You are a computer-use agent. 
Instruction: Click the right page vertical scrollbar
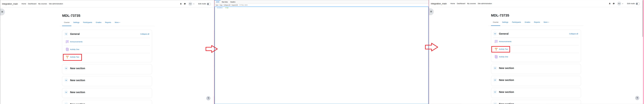coord(643,18)
